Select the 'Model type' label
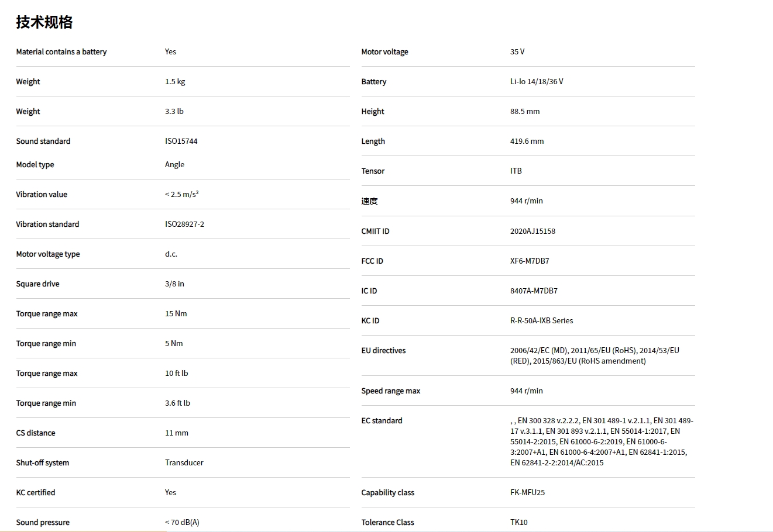 pyautogui.click(x=35, y=165)
